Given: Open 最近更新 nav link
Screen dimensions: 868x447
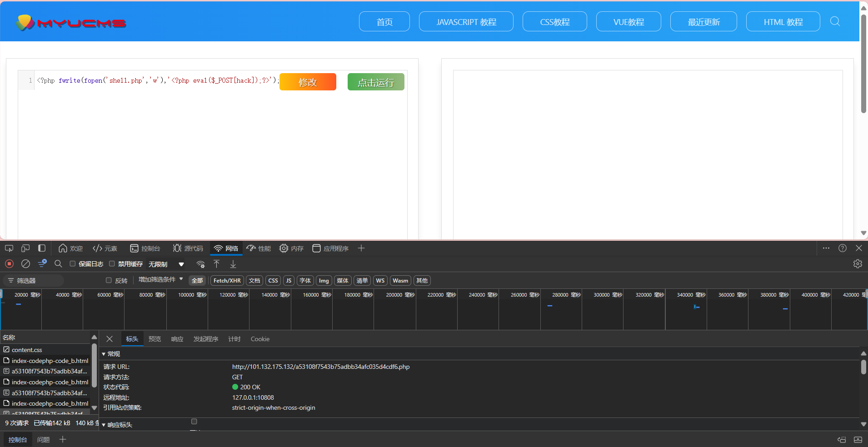Looking at the screenshot, I should coord(703,21).
